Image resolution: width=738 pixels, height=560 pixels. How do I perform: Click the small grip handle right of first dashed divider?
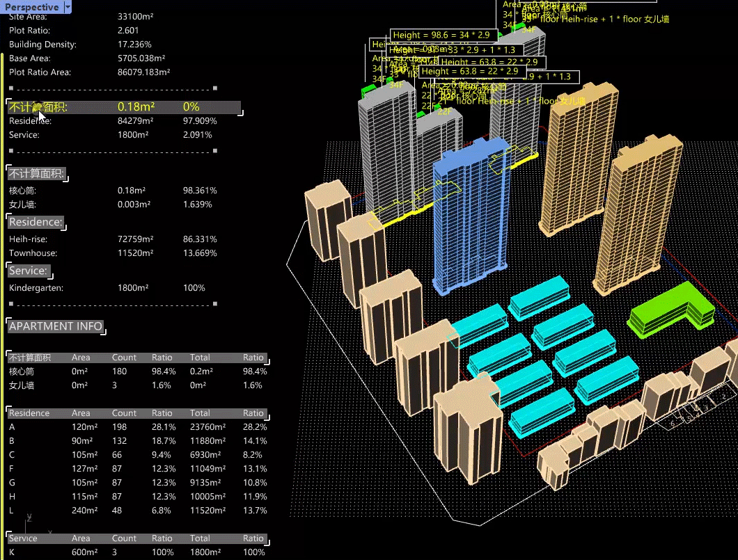215,88
